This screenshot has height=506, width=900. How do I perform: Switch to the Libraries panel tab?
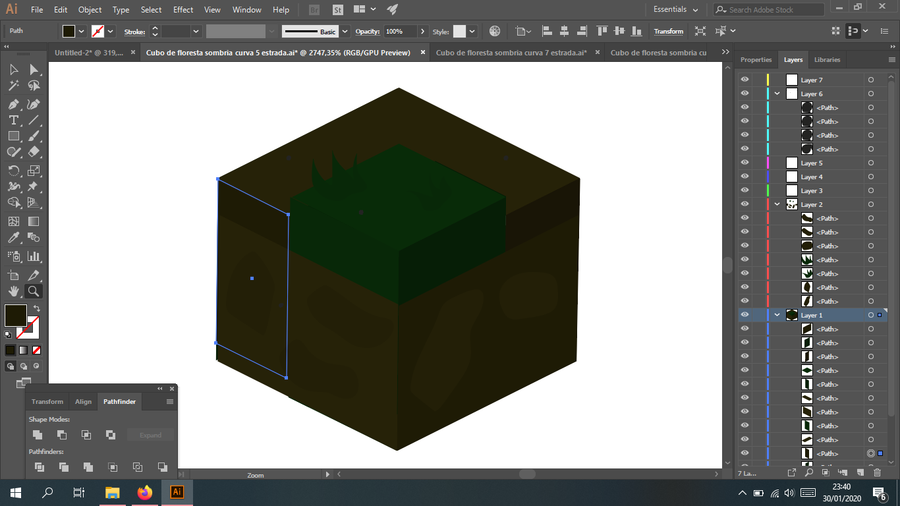pyautogui.click(x=827, y=60)
